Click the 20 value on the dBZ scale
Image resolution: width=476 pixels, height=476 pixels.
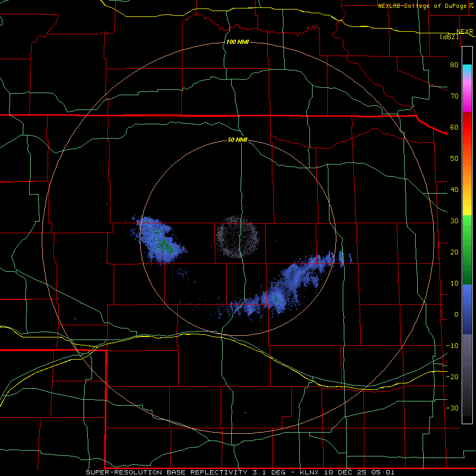coord(454,252)
